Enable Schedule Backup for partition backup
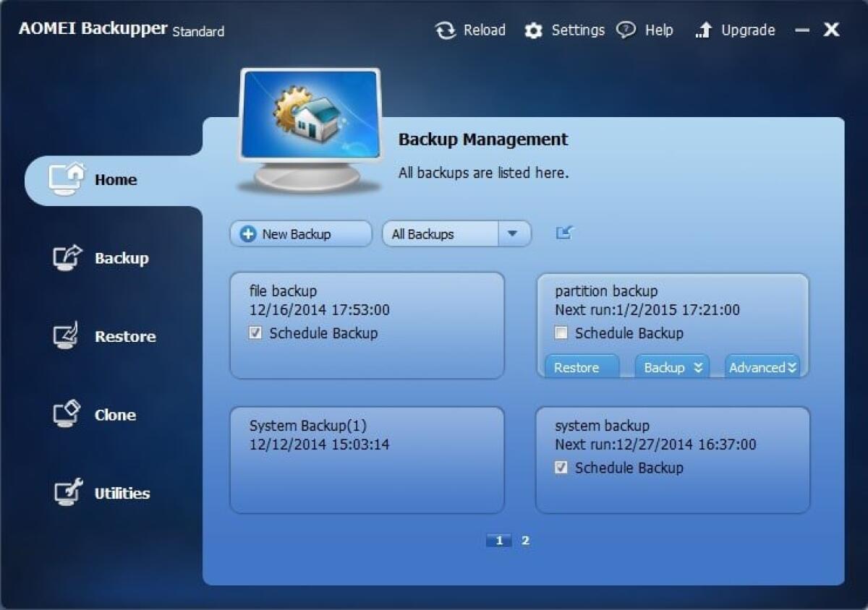The width and height of the screenshot is (868, 610). (561, 333)
